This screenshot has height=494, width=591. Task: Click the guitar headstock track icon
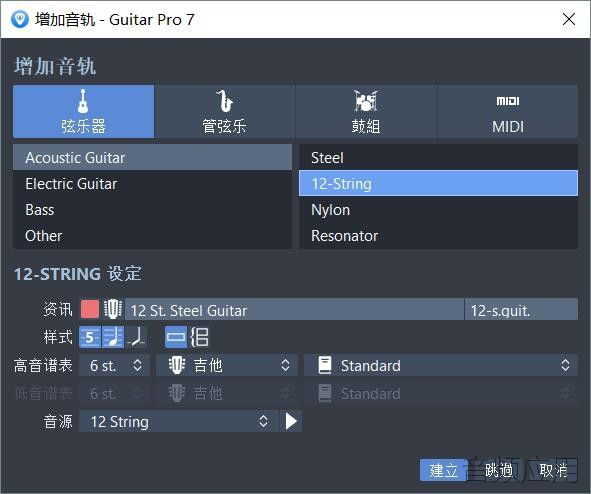tap(113, 309)
